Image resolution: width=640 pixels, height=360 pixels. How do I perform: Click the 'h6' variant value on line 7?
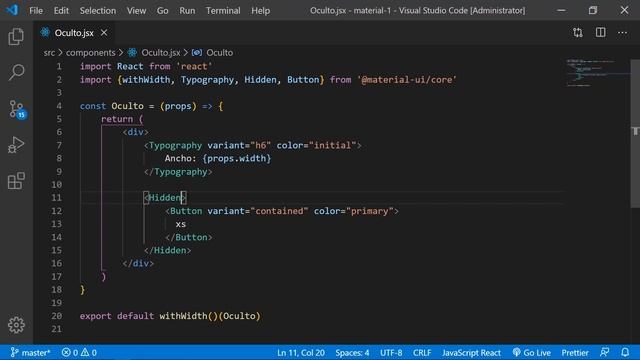click(260, 145)
